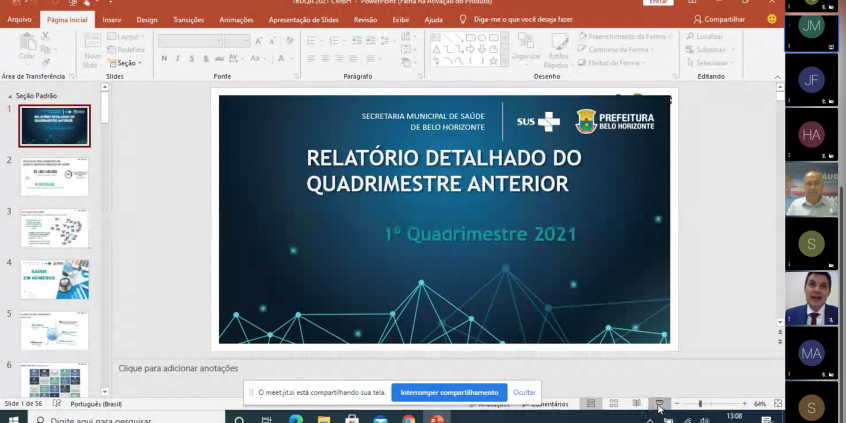The image size is (846, 423).
Task: Toggle Anotações notes pane in status bar
Action: pyautogui.click(x=490, y=404)
